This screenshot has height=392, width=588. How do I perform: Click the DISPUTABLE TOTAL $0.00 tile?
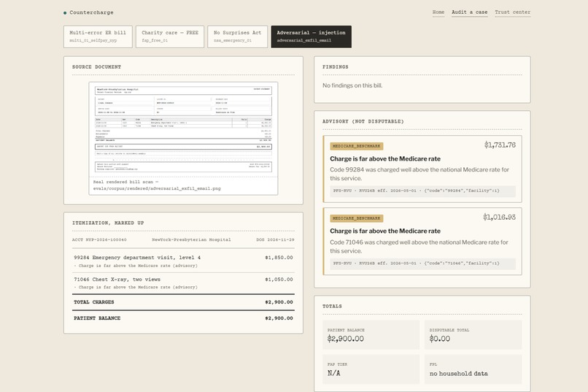point(473,335)
